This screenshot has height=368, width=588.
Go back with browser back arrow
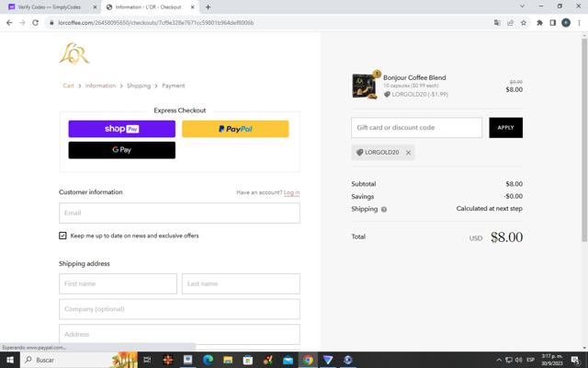(9, 22)
